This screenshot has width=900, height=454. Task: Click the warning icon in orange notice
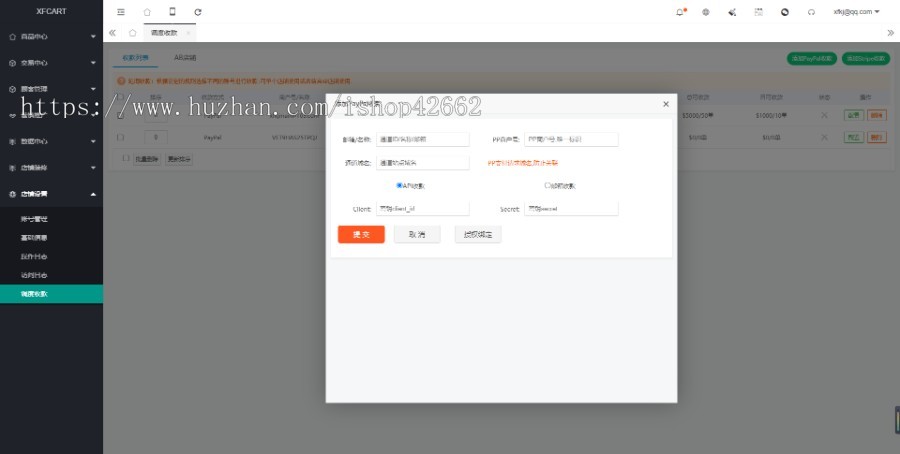click(x=121, y=82)
